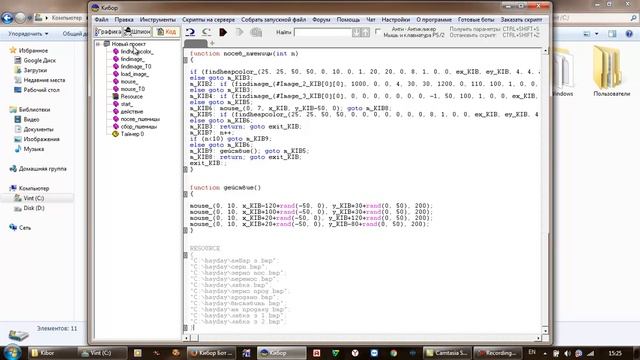This screenshot has width=640, height=360.
Task: Click code editor vertical scrollbar down arrow
Action: 545,330
